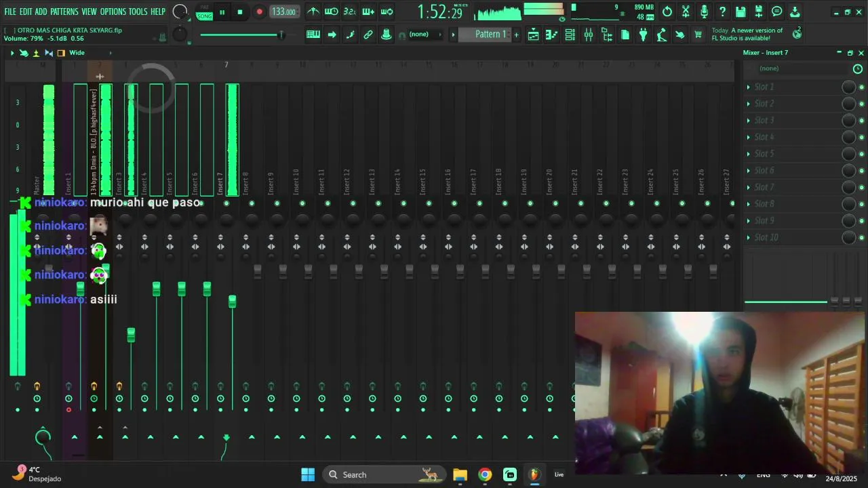This screenshot has height=488, width=868.
Task: Click the red record button
Action: pos(259,12)
